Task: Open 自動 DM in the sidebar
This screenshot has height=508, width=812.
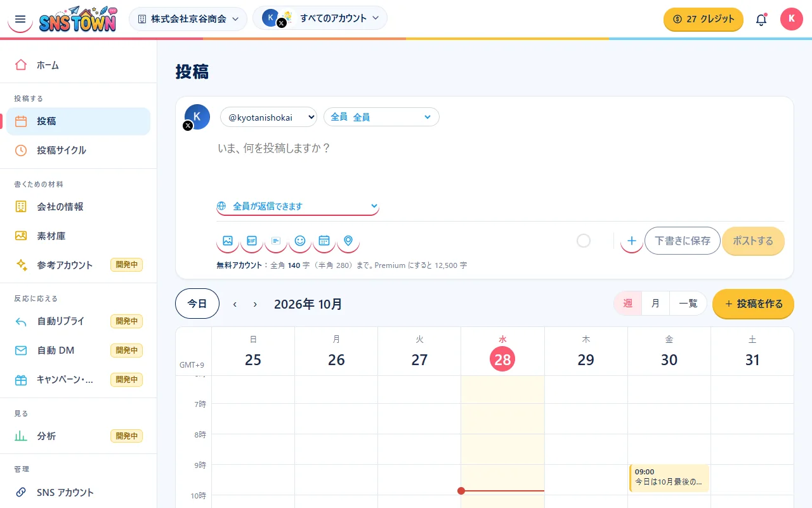Action: (x=78, y=351)
